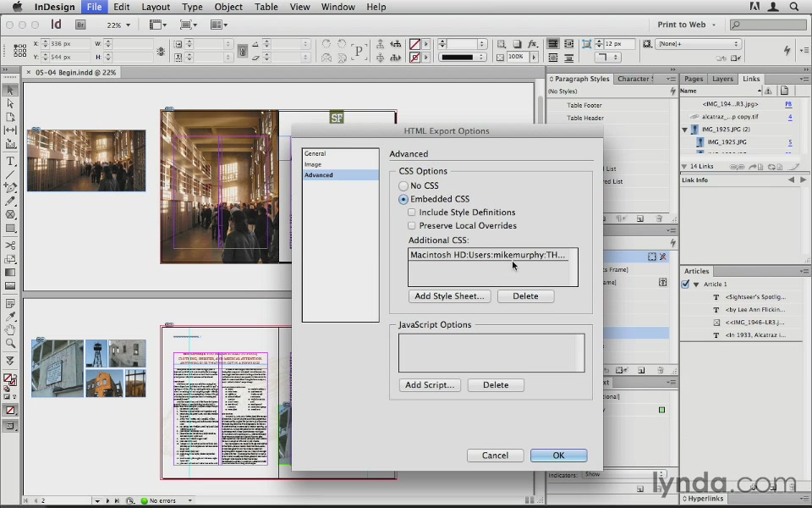Click the rotate 90° clockwise icon

(x=326, y=44)
